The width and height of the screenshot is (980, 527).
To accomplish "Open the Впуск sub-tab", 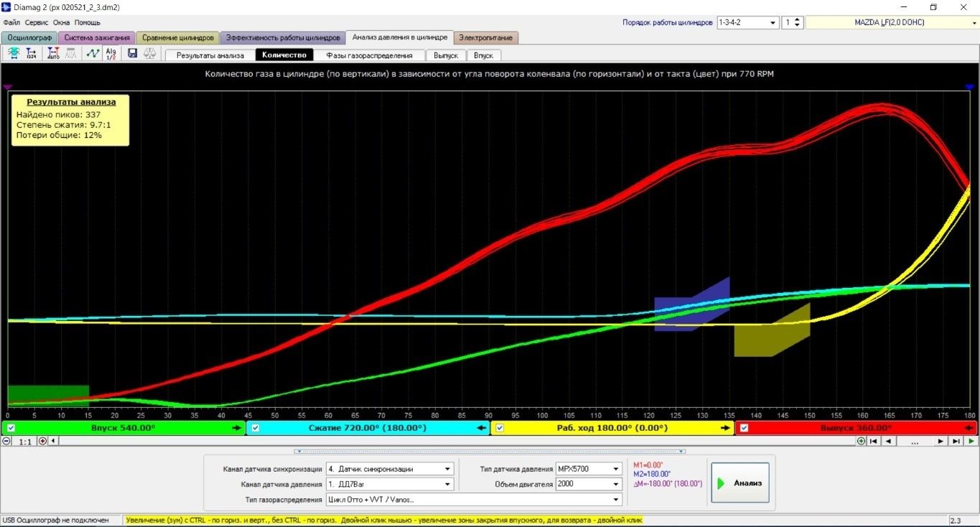I will pos(483,55).
